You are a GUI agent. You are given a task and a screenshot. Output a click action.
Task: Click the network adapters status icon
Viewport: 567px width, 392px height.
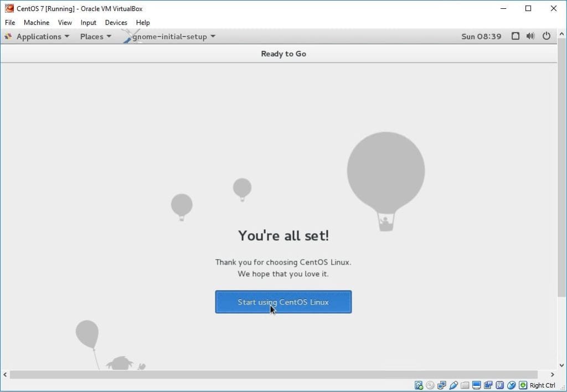pos(441,385)
